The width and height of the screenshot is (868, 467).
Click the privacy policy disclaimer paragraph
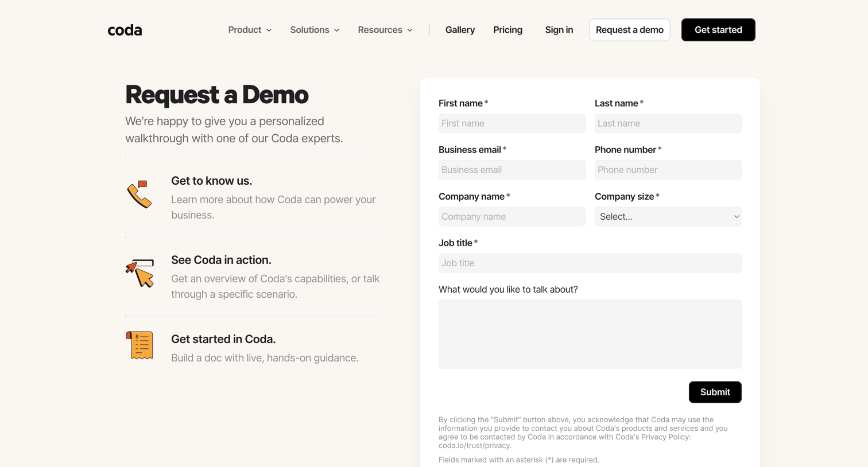coord(583,433)
